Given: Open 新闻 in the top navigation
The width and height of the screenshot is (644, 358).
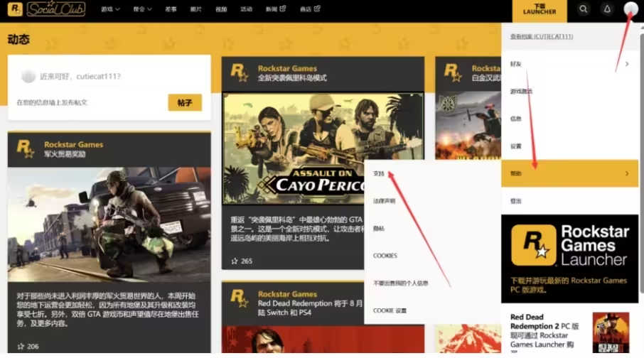Looking at the screenshot, I should click(x=271, y=9).
